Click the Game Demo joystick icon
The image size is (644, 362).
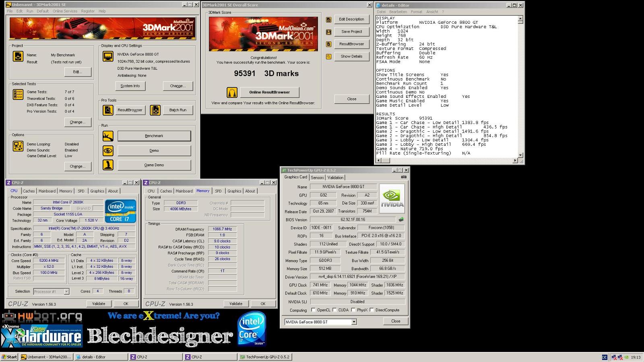click(108, 165)
